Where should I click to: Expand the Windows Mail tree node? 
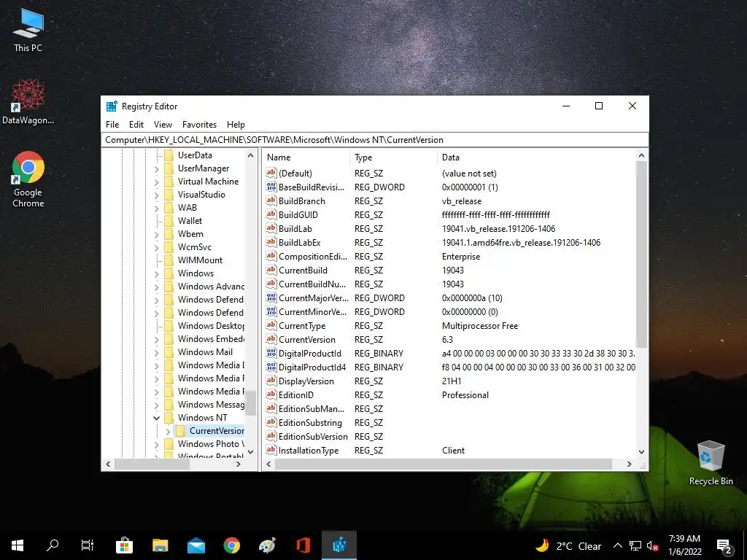click(156, 352)
